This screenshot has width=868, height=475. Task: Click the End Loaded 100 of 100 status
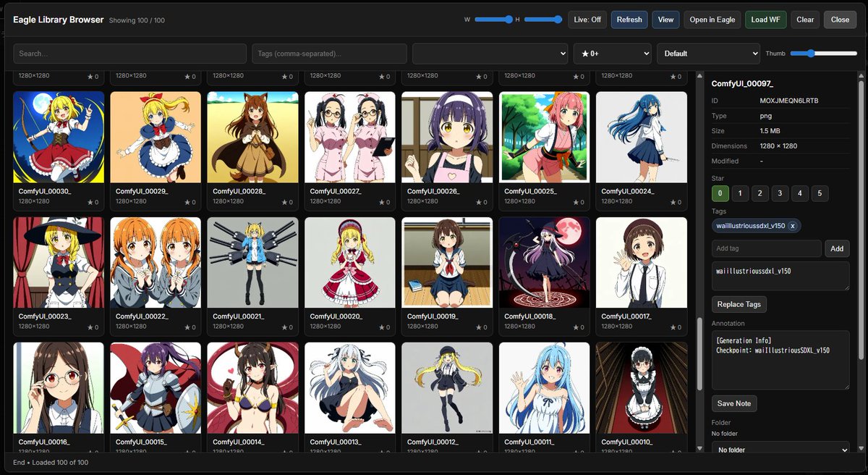click(51, 463)
